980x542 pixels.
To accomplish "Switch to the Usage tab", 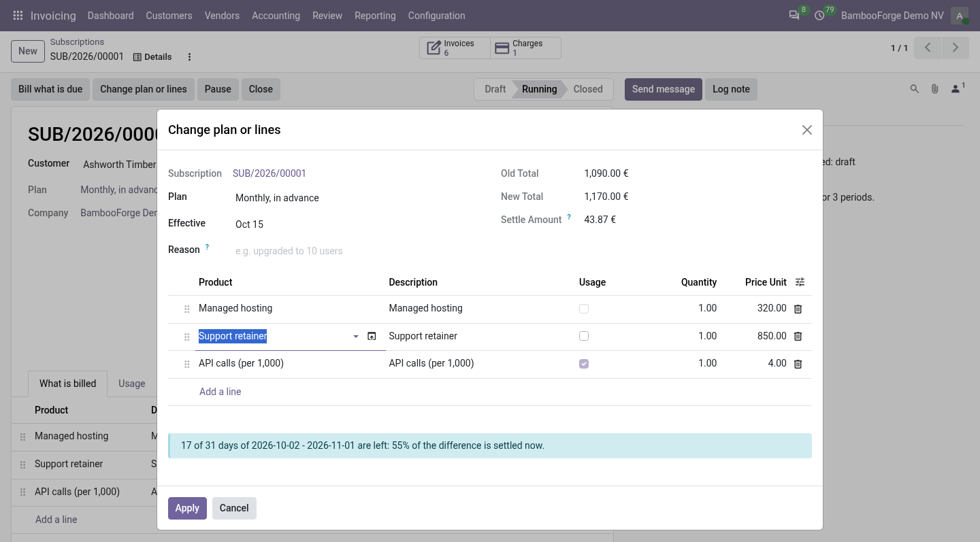I will (131, 384).
